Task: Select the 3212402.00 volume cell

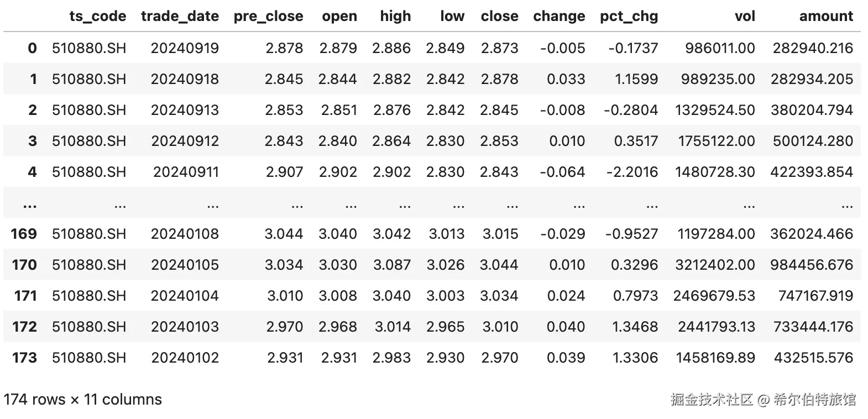Action: point(715,265)
